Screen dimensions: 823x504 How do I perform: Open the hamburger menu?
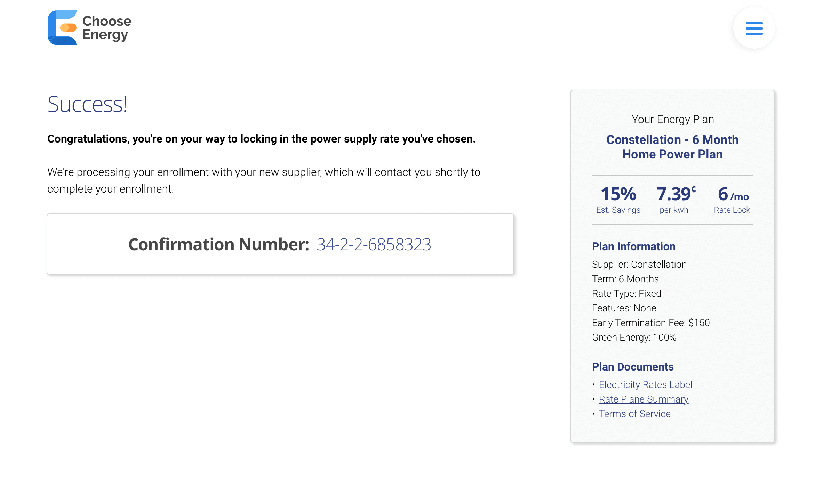click(x=754, y=28)
